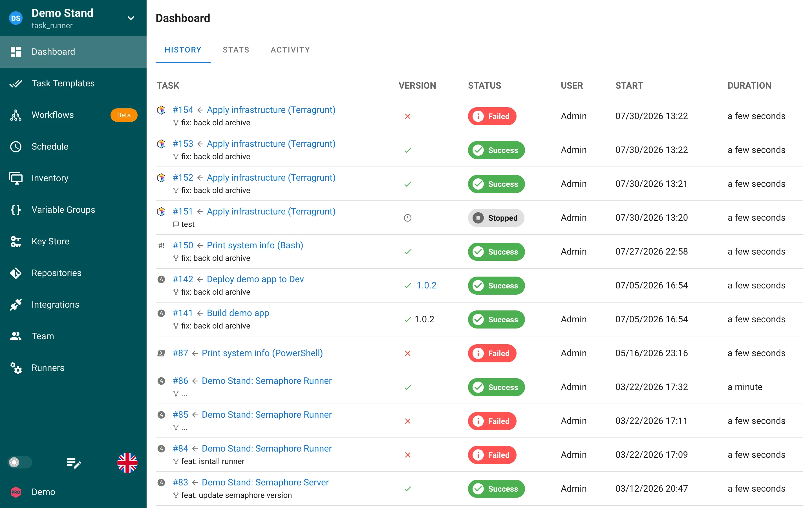The height and width of the screenshot is (508, 812).
Task: Open task #87 link
Action: pos(180,353)
